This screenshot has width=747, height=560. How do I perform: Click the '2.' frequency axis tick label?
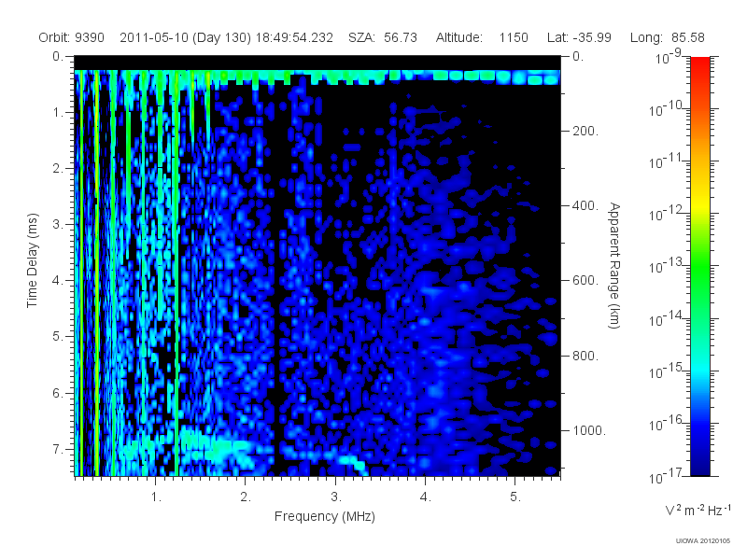pos(246,497)
